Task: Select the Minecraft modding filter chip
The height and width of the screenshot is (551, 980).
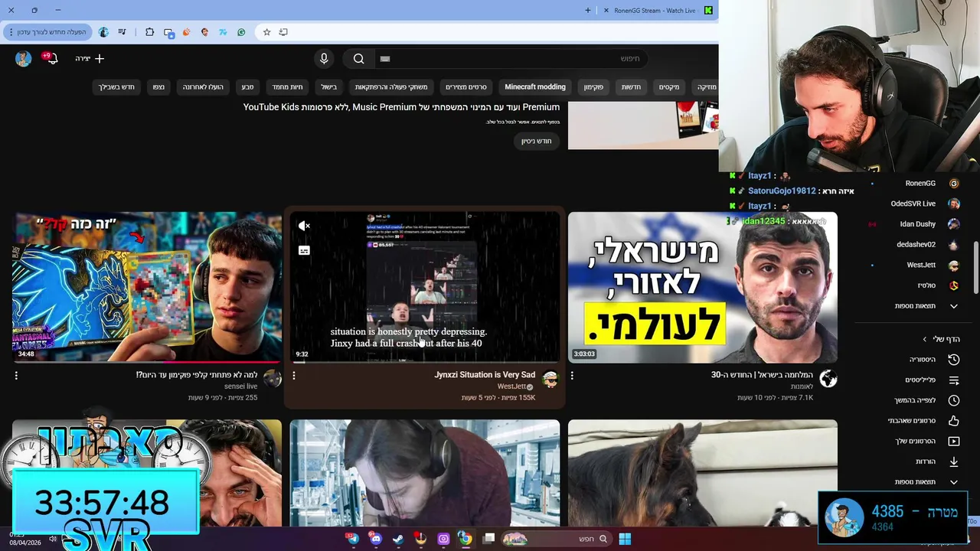Action: 535,87
